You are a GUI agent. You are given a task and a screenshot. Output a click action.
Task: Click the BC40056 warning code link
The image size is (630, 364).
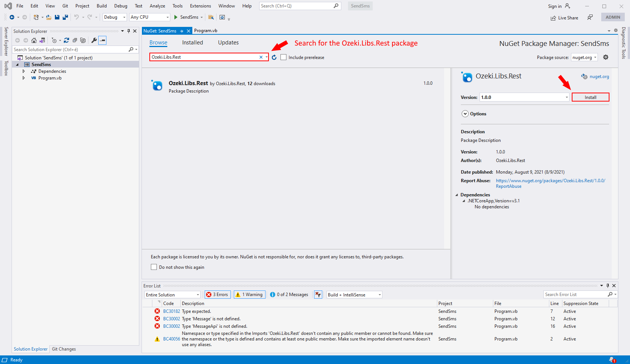171,339
